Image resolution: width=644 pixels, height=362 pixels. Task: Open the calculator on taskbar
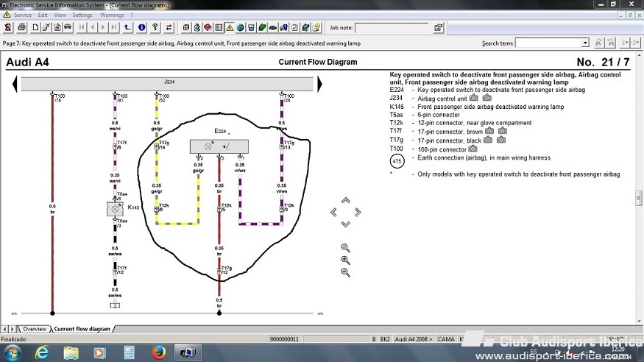pos(130,352)
